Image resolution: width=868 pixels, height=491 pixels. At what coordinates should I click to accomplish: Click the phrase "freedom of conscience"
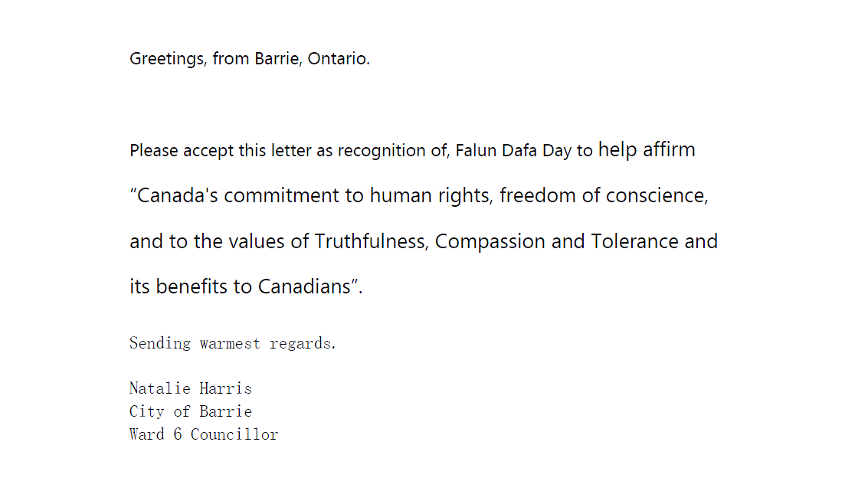tap(602, 195)
